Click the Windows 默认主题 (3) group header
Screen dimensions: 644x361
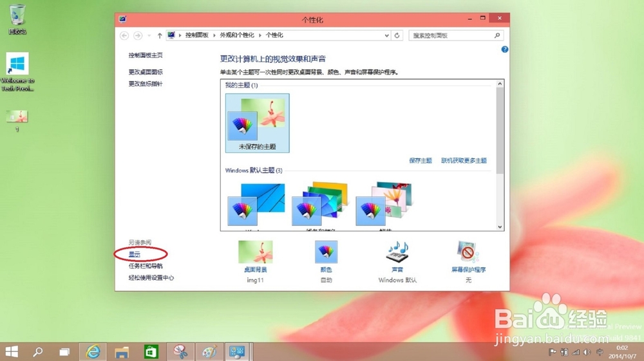click(254, 171)
